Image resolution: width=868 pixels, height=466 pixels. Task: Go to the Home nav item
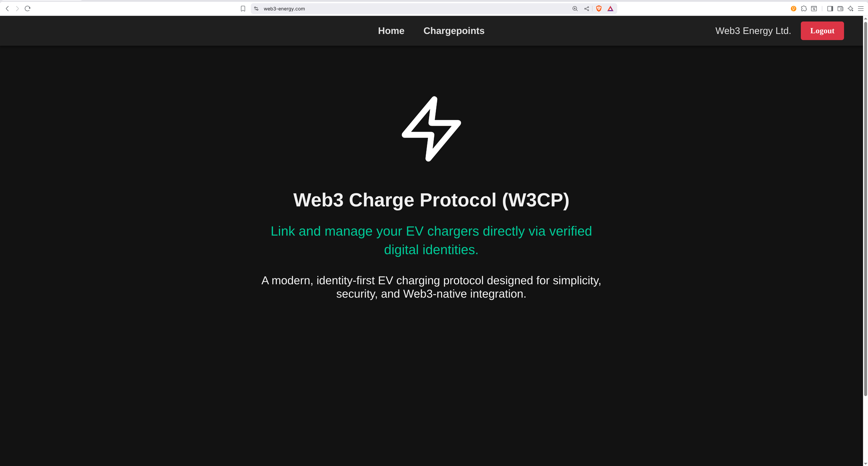tap(391, 31)
